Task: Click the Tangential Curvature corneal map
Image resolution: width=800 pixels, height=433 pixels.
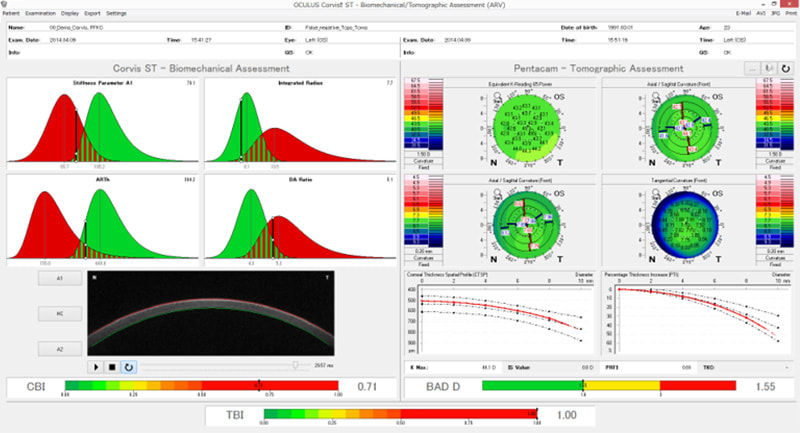Action: pos(685,225)
